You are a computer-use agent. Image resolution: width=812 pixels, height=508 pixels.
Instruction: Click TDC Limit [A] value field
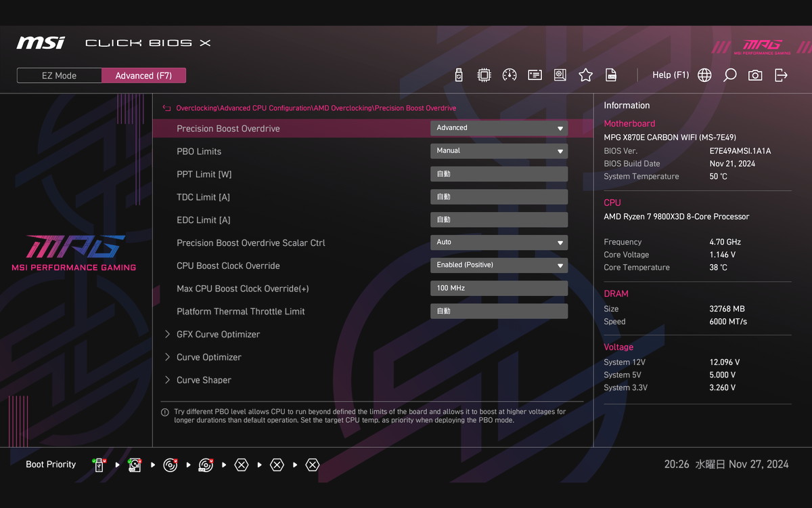(x=499, y=197)
